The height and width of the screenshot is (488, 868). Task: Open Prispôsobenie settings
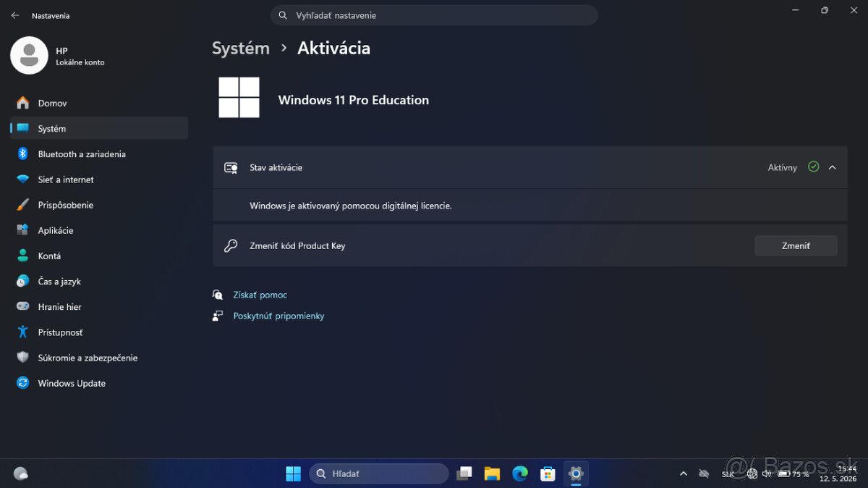[x=98, y=205]
